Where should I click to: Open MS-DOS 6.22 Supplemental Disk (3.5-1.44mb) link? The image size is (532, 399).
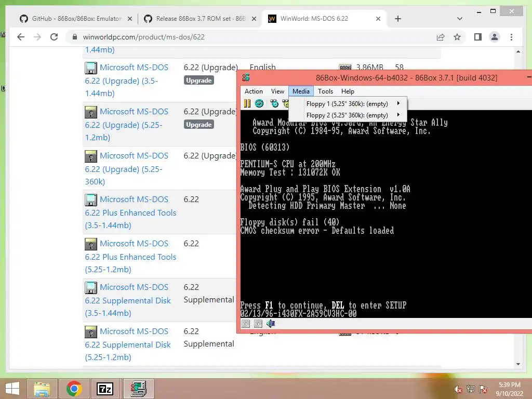tap(128, 300)
